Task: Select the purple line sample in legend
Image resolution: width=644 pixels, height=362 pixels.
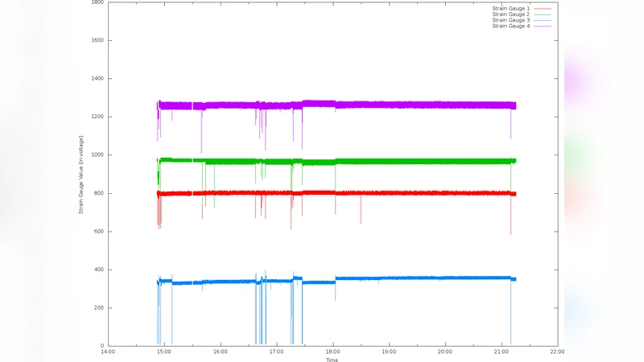Action: tap(543, 26)
